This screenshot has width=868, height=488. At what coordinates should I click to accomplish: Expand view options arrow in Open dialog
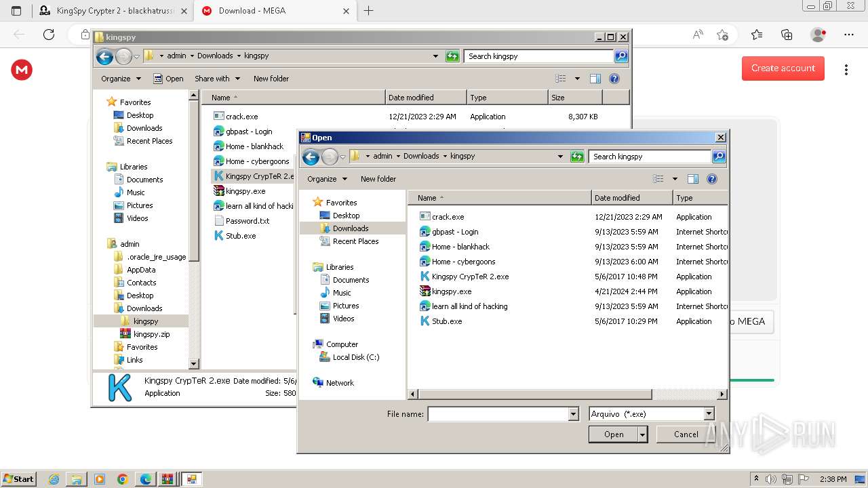[675, 179]
